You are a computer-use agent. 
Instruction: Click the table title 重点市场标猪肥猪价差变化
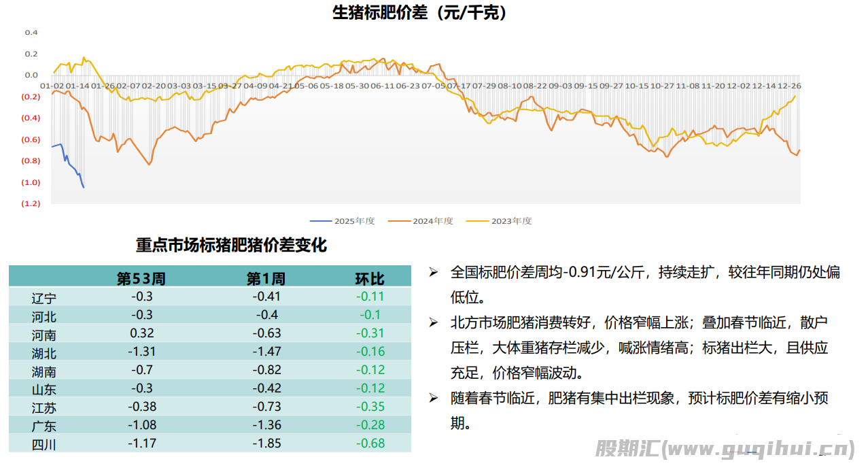(231, 246)
